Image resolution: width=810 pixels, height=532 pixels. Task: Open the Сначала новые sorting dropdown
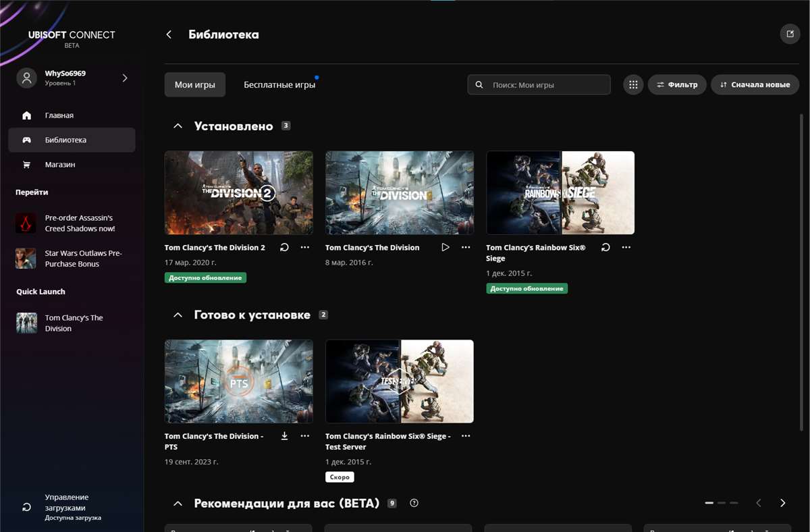tap(755, 84)
